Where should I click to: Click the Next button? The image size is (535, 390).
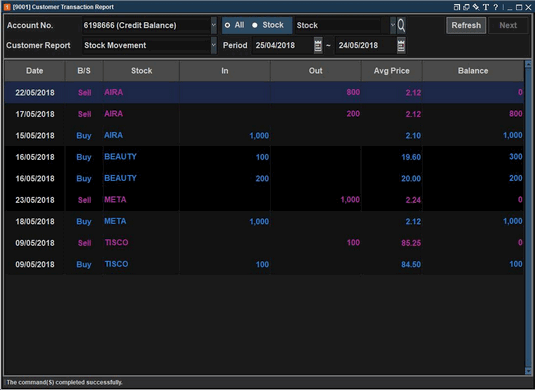pyautogui.click(x=508, y=25)
